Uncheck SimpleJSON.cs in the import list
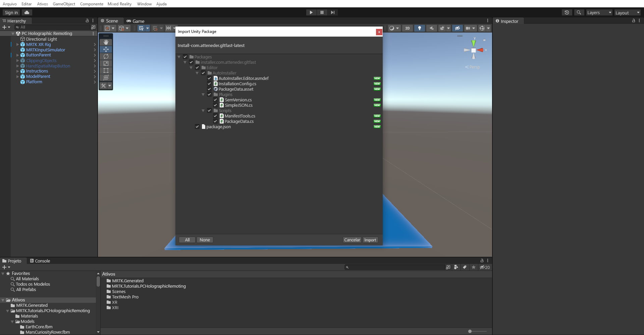The image size is (644, 335). click(x=215, y=105)
